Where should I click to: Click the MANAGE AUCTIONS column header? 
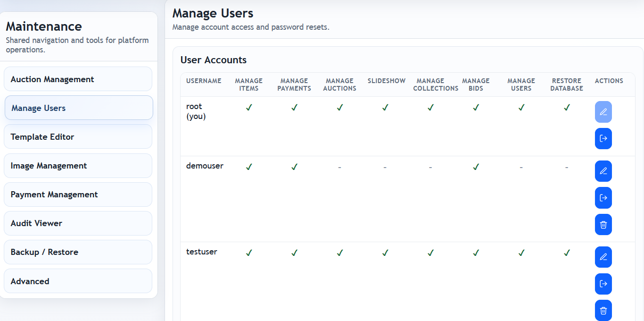[x=339, y=84]
